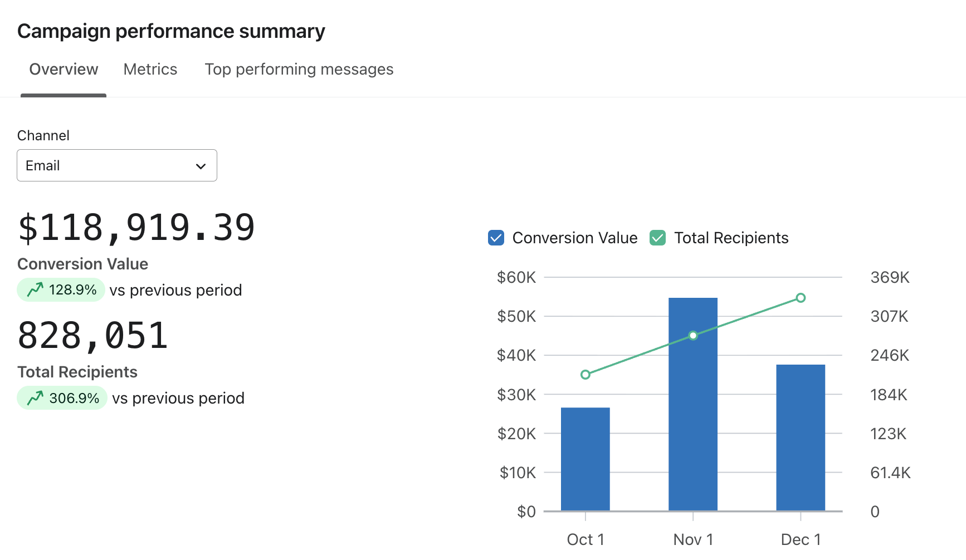Open the Top performing messages tab

299,69
